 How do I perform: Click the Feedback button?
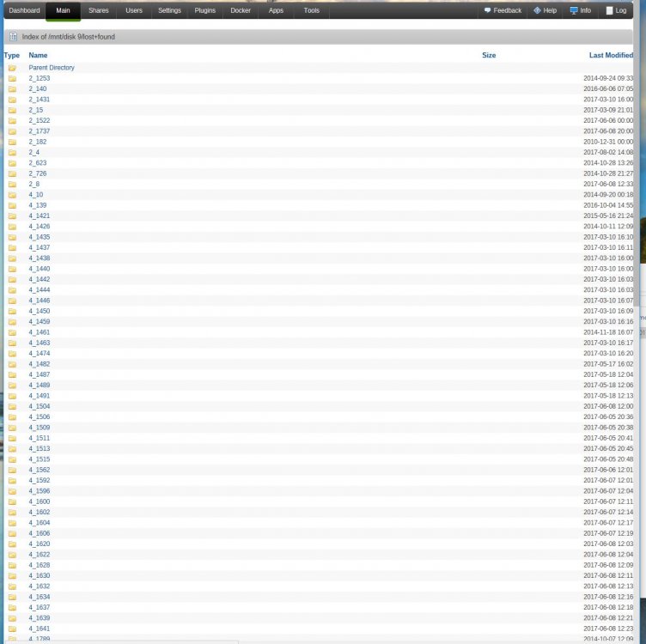[x=503, y=10]
